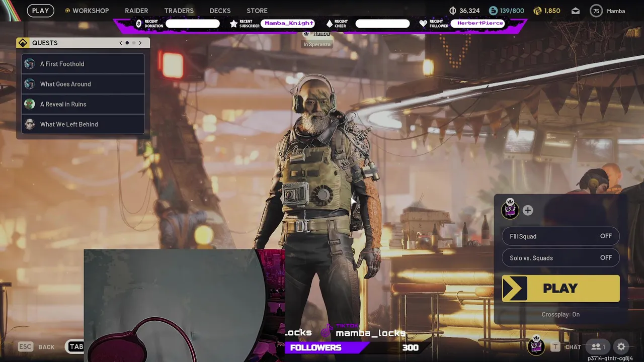Open the quest What We Left Behind

(x=83, y=124)
